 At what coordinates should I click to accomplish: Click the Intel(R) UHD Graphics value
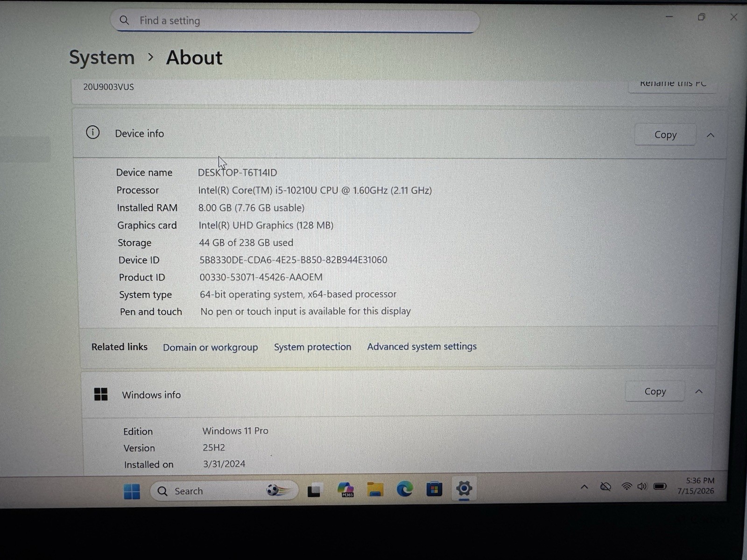pyautogui.click(x=266, y=225)
